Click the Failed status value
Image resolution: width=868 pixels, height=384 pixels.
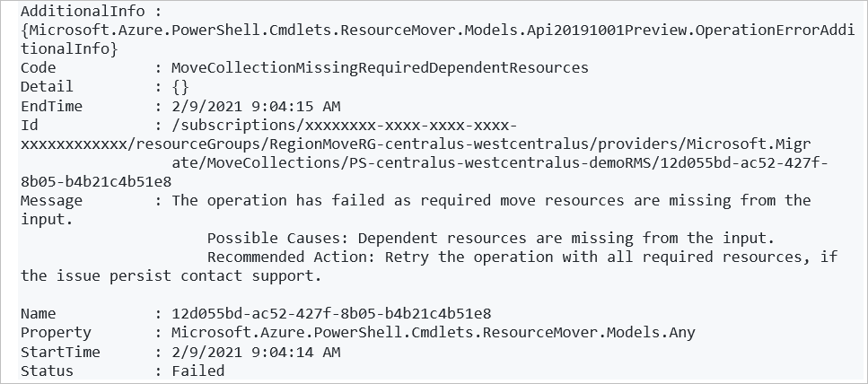pos(198,371)
